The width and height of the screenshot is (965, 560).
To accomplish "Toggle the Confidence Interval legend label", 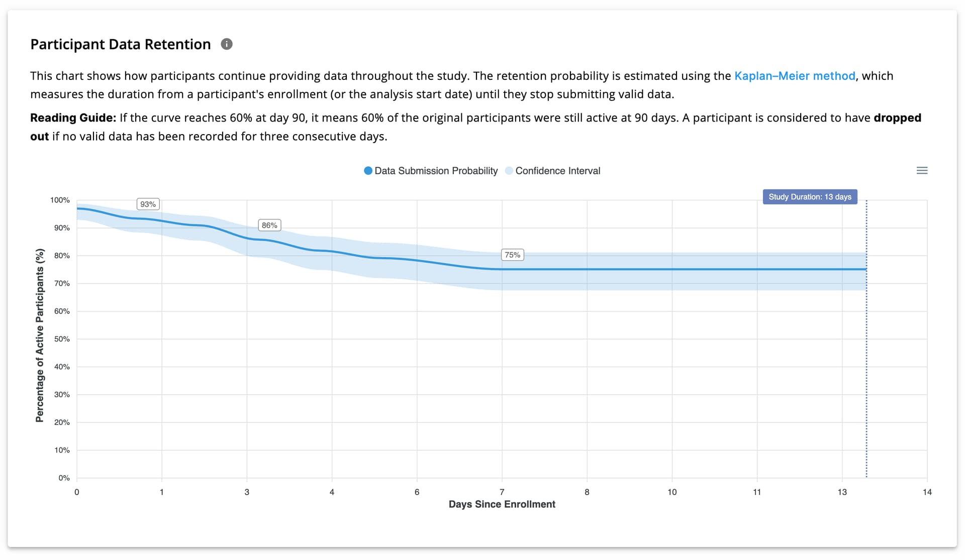I will [x=557, y=171].
